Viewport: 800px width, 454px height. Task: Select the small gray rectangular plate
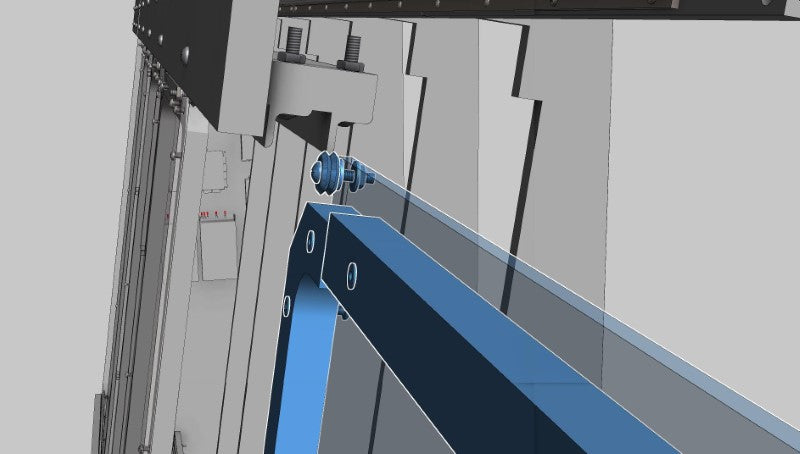(x=218, y=250)
